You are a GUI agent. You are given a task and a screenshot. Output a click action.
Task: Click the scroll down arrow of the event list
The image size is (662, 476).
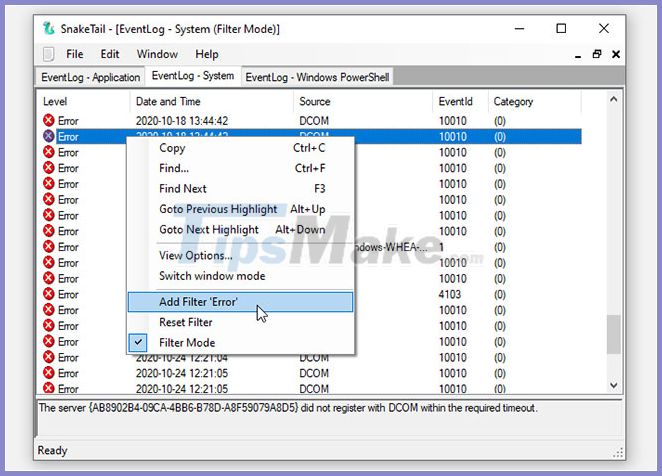pyautogui.click(x=613, y=385)
